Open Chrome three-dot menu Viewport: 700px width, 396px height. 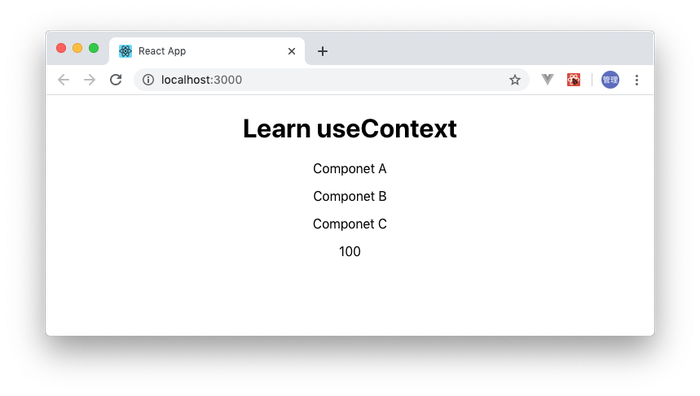(x=637, y=80)
